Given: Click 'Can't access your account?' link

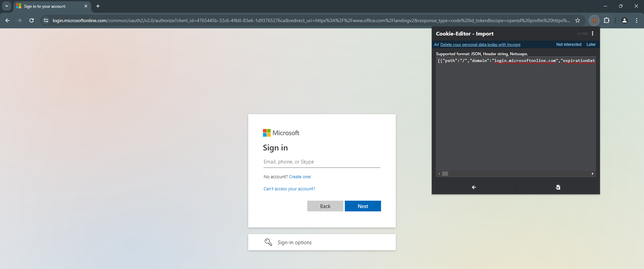Looking at the screenshot, I should (289, 189).
